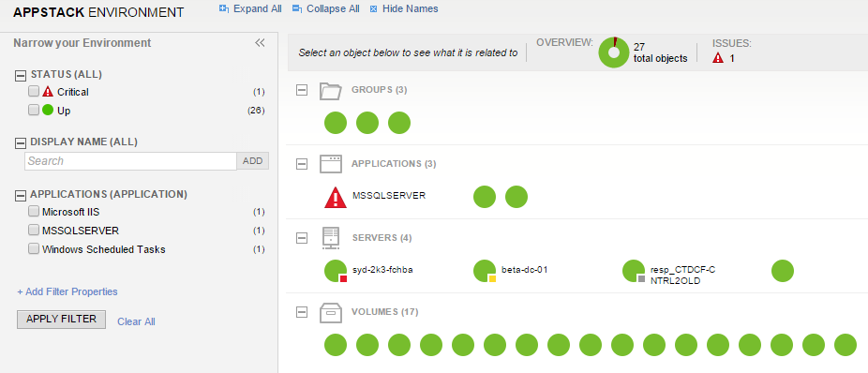This screenshot has width=868, height=373.
Task: Collapse the GROUPS (3) row
Action: (302, 90)
